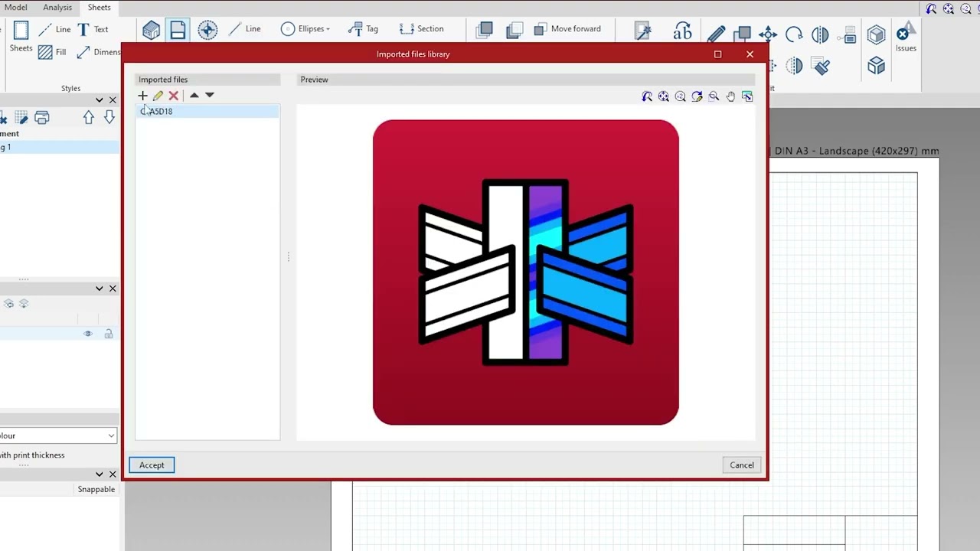Toggle the layer lock icon
This screenshot has width=980, height=551.
tap(109, 334)
